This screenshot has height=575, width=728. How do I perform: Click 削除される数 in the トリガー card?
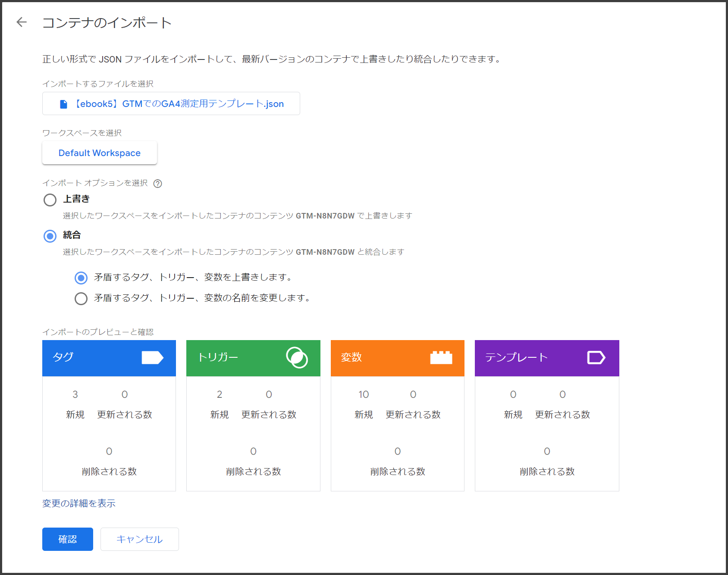254,472
